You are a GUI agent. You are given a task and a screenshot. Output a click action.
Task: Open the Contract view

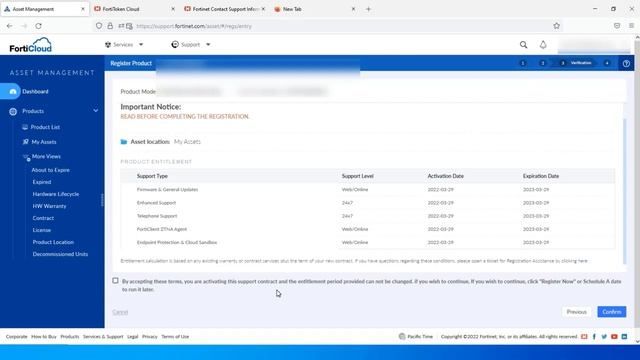click(43, 218)
